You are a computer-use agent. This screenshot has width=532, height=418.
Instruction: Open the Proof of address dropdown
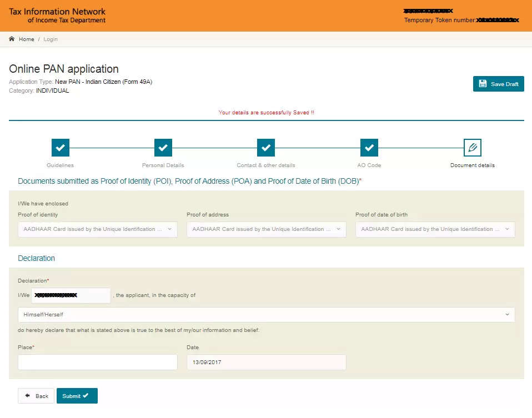pyautogui.click(x=266, y=229)
